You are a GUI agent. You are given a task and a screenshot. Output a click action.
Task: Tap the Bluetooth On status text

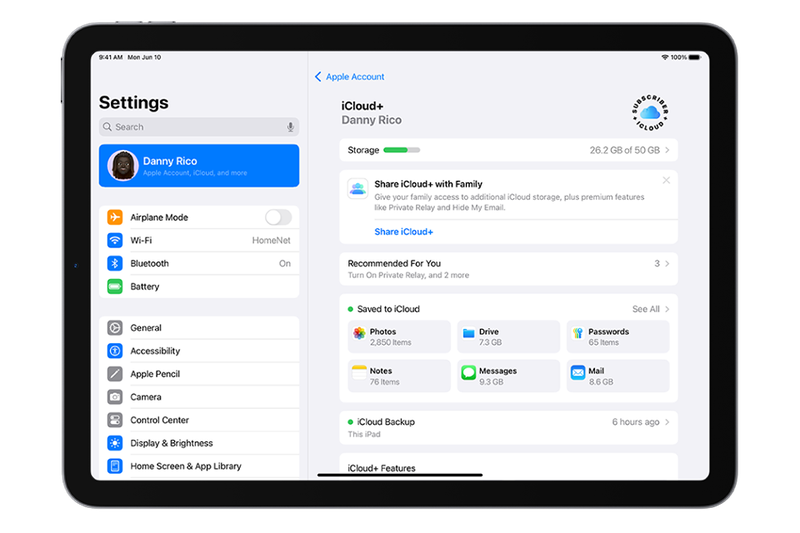point(285,263)
